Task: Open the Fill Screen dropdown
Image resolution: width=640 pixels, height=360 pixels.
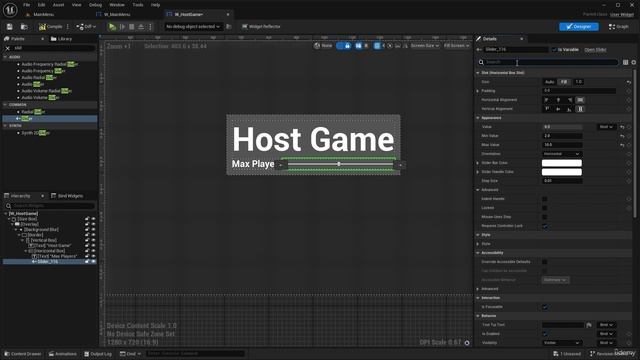Action: click(456, 46)
